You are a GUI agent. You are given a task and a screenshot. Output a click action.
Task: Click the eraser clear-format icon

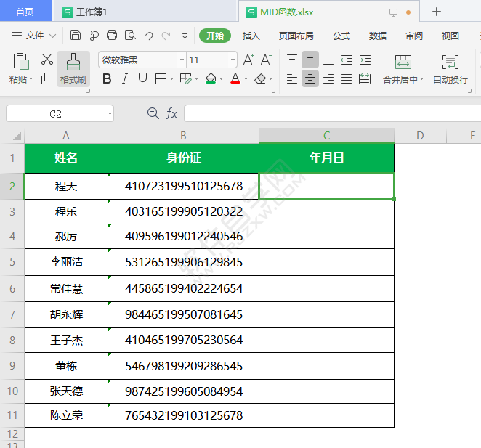260,79
